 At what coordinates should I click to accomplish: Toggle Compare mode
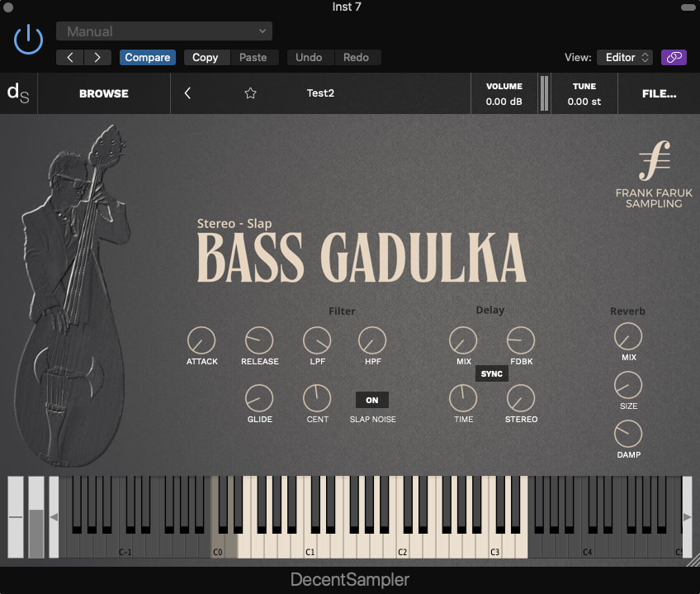pos(147,57)
